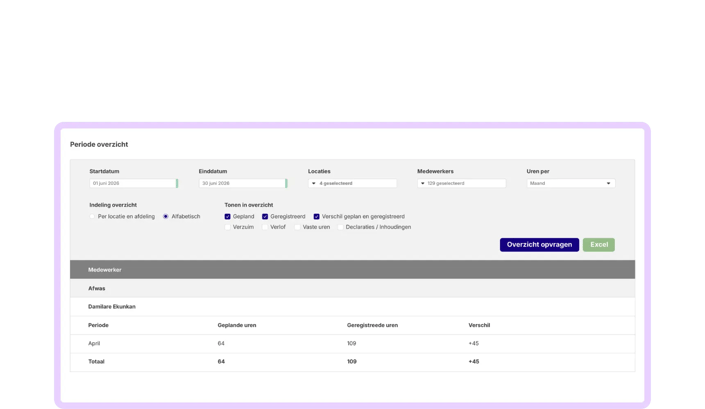Click the Periode column header
Image resolution: width=705 pixels, height=409 pixels.
click(98, 325)
